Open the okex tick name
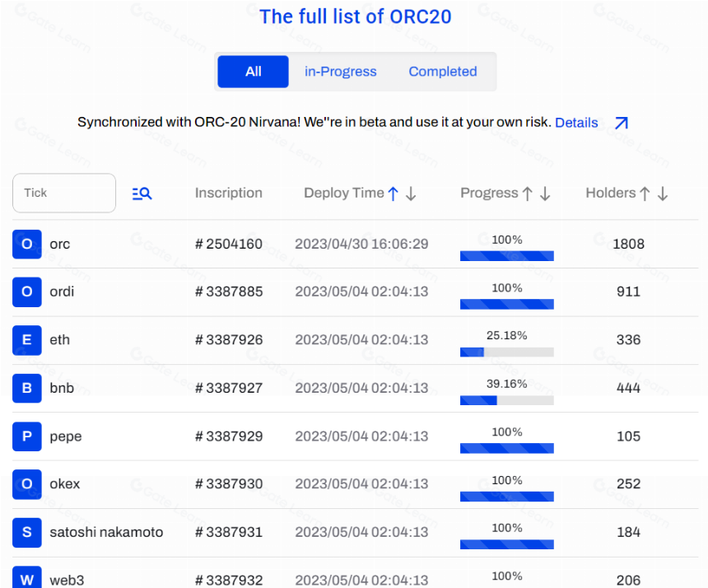This screenshot has height=588, width=708. [x=64, y=484]
